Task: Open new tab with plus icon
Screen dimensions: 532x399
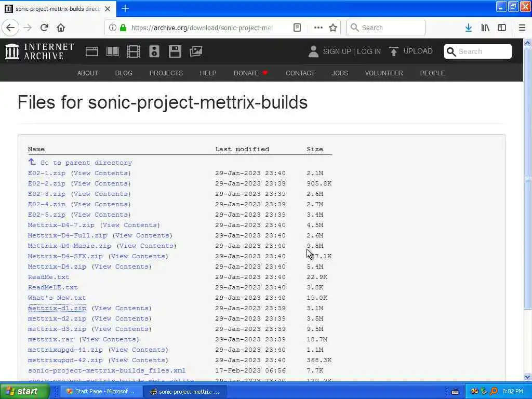Action: 125,8
